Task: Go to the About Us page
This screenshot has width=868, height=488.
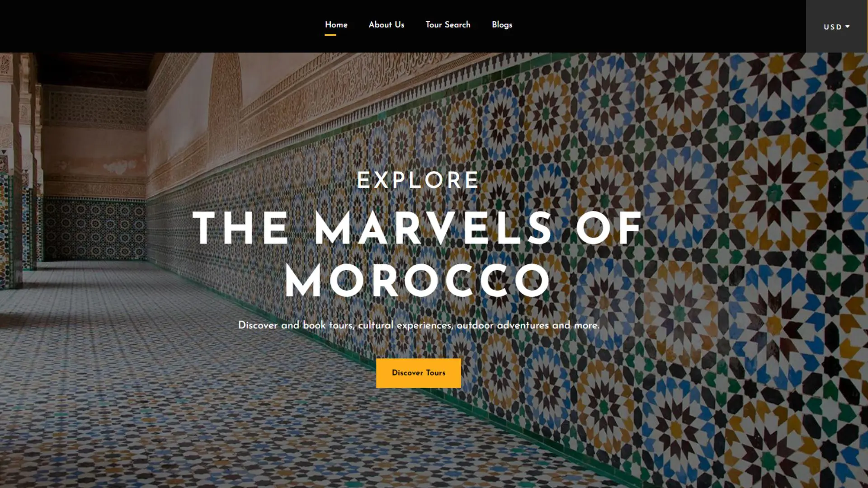Action: tap(386, 25)
